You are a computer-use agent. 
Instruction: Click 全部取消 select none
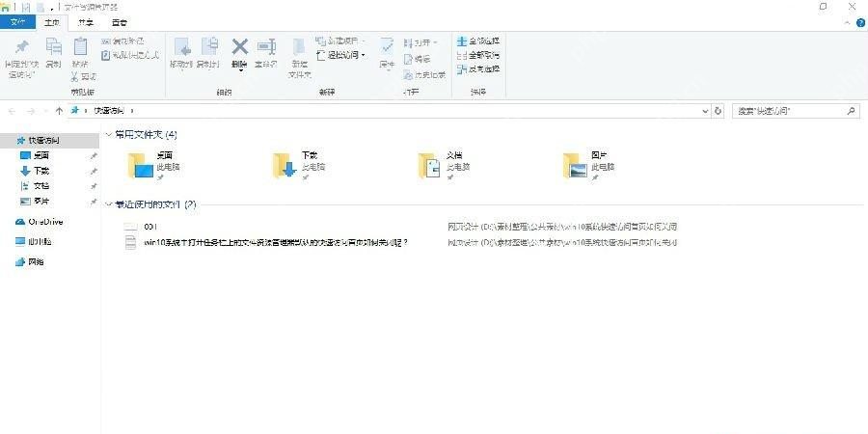tap(478, 55)
